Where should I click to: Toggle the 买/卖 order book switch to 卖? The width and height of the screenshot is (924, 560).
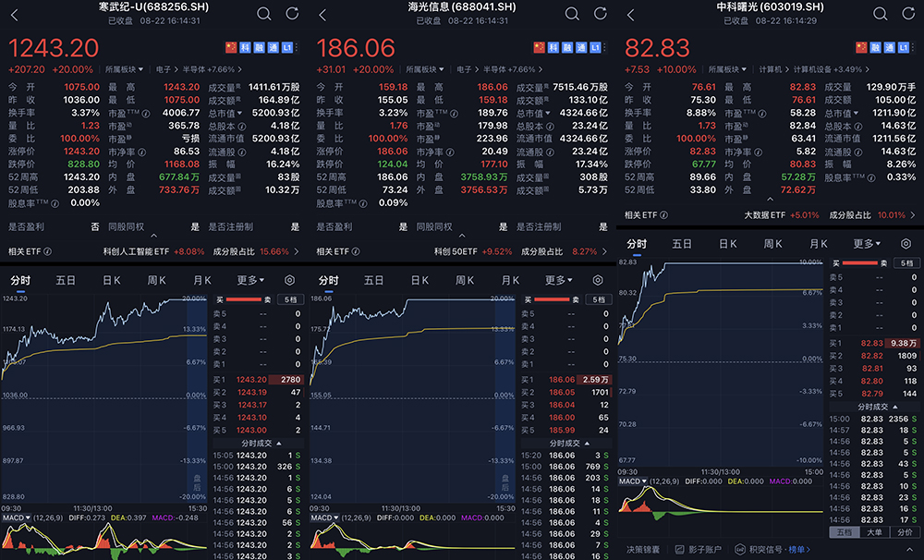tap(265, 299)
